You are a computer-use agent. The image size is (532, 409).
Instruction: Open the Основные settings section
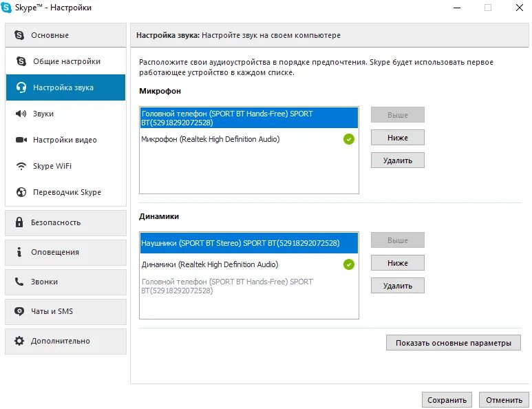[x=65, y=35]
